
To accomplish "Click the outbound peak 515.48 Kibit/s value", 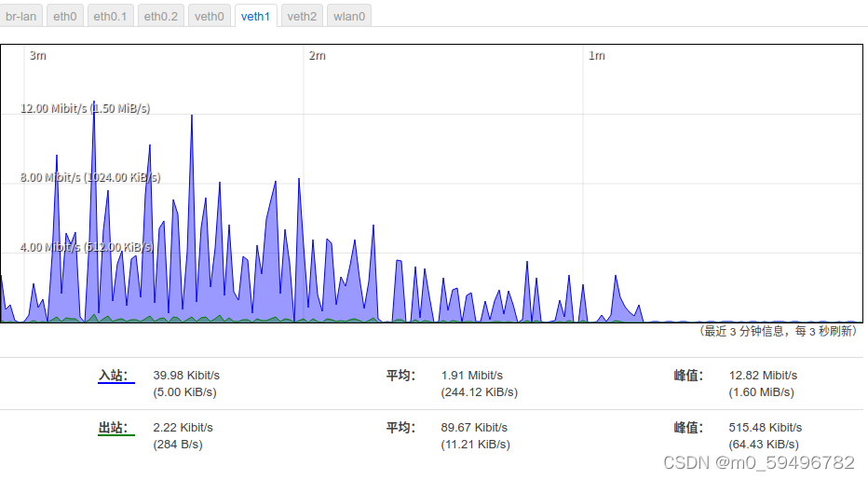I will click(x=765, y=428).
